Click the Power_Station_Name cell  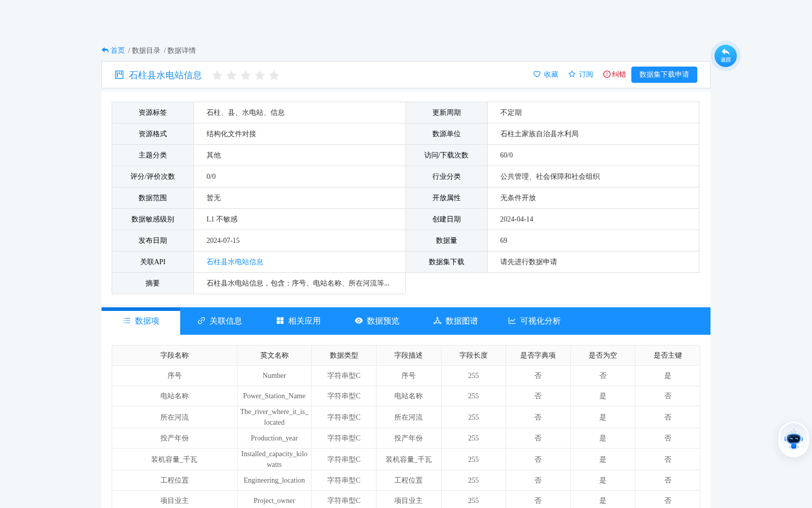pos(275,396)
